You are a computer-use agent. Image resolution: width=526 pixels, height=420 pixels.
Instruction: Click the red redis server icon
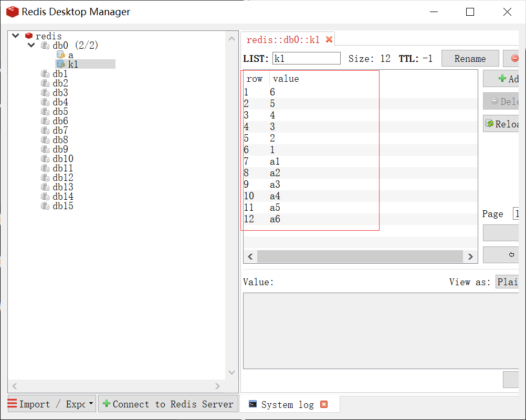[29, 36]
